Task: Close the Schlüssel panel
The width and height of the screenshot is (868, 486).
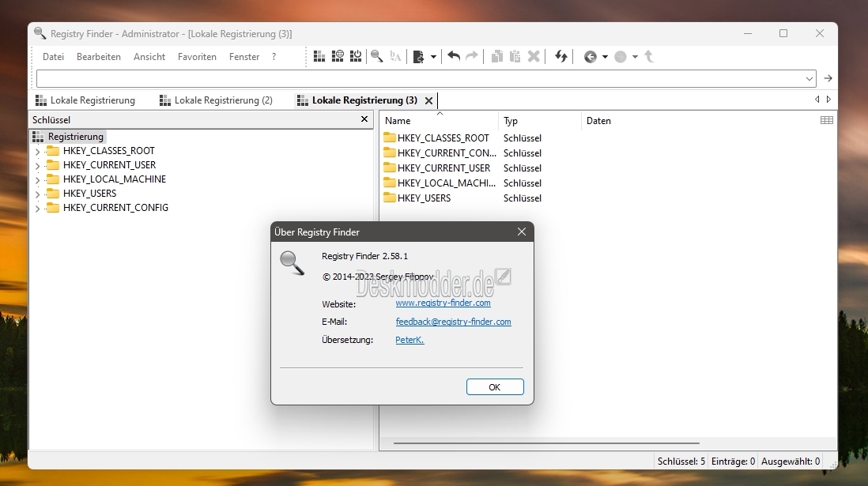Action: [364, 119]
